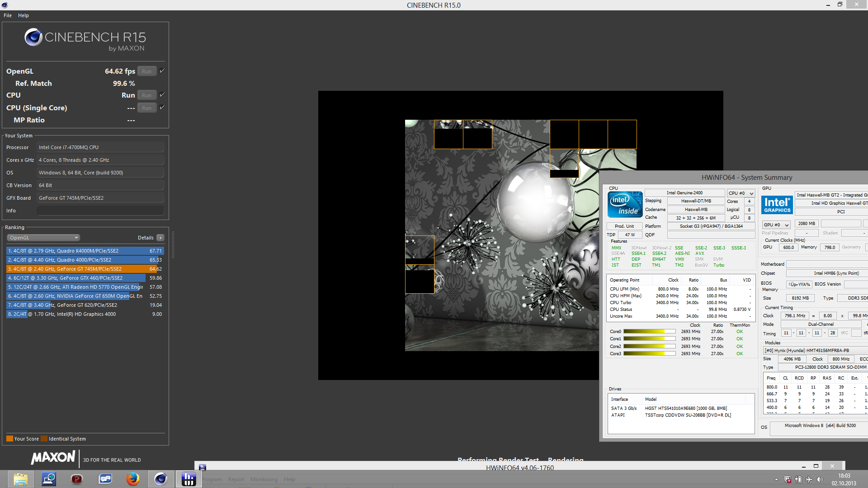Open CPU #0 selector in HWiNFO64
Image resolution: width=868 pixels, height=488 pixels.
point(741,193)
